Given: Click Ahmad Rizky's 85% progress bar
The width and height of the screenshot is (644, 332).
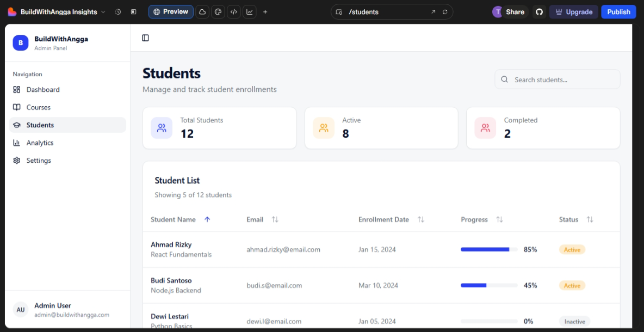Looking at the screenshot, I should pyautogui.click(x=488, y=250).
